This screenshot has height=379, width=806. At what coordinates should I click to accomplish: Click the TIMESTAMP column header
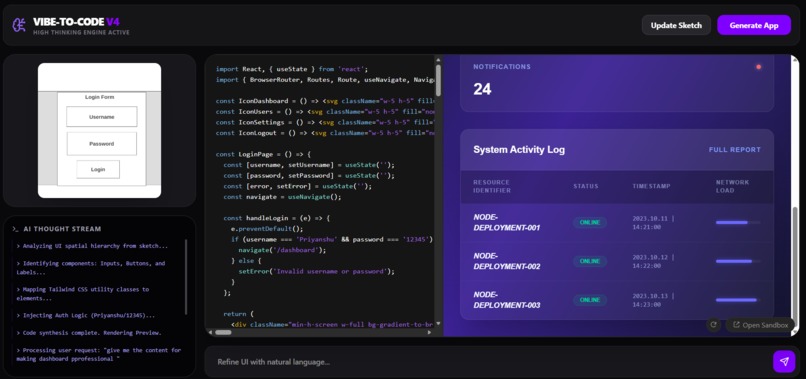pyautogui.click(x=651, y=186)
